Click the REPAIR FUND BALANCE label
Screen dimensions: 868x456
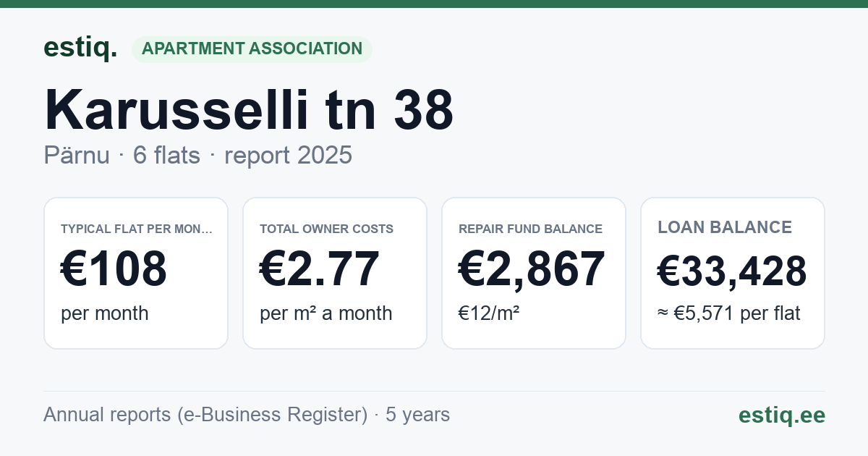tap(530, 229)
